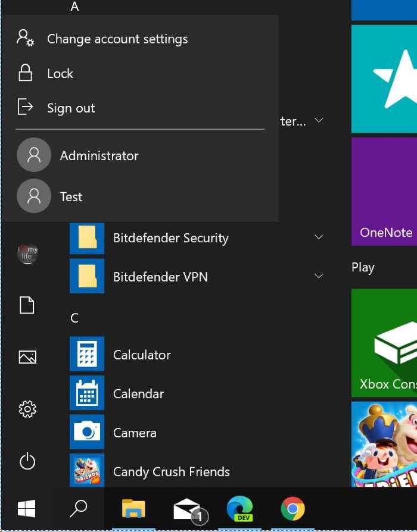Launch Calculator app icon
Screen dimensions: 417x532
point(87,354)
